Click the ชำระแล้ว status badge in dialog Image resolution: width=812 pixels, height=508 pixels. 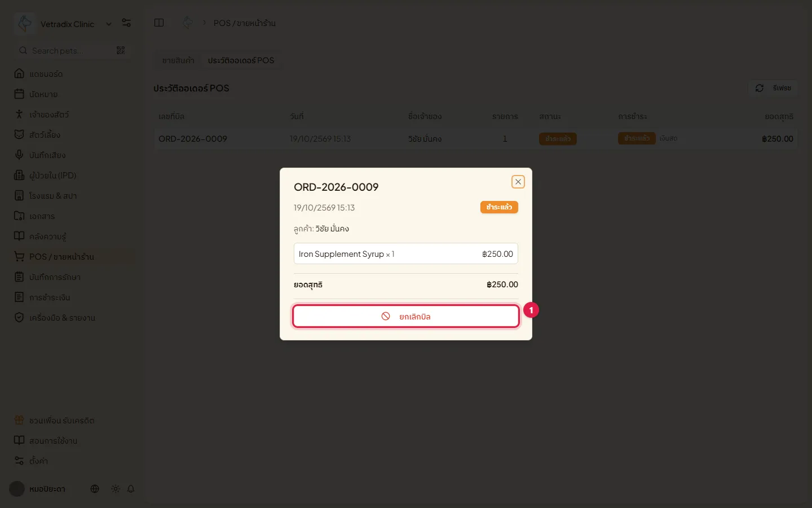pyautogui.click(x=499, y=207)
